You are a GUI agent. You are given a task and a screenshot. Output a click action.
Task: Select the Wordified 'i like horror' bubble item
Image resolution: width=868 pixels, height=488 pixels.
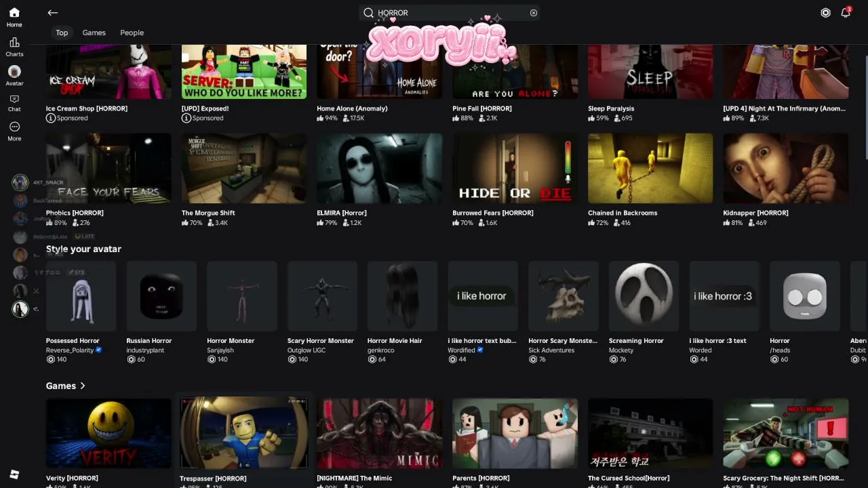(x=483, y=296)
